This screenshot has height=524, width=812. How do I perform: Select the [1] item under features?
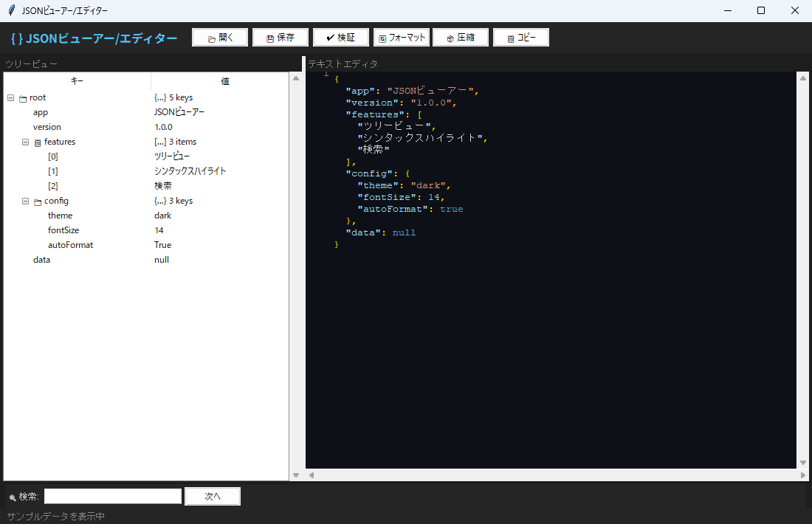point(146,171)
